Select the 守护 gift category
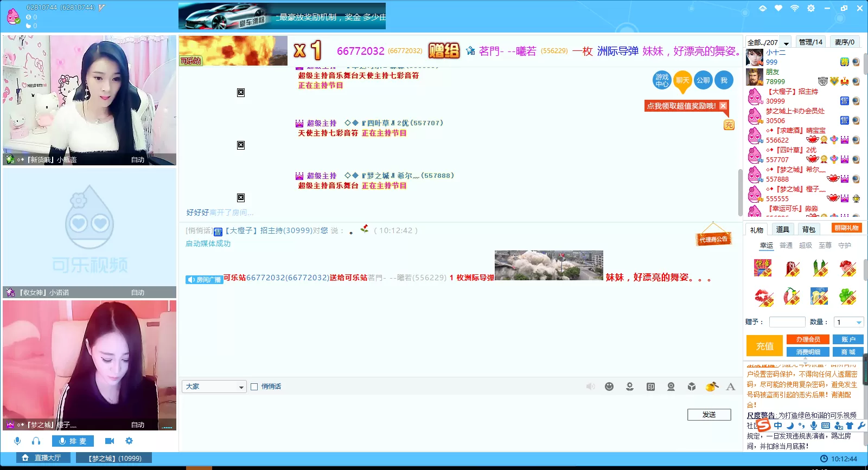Screen dimensions: 868x470 tap(845, 246)
